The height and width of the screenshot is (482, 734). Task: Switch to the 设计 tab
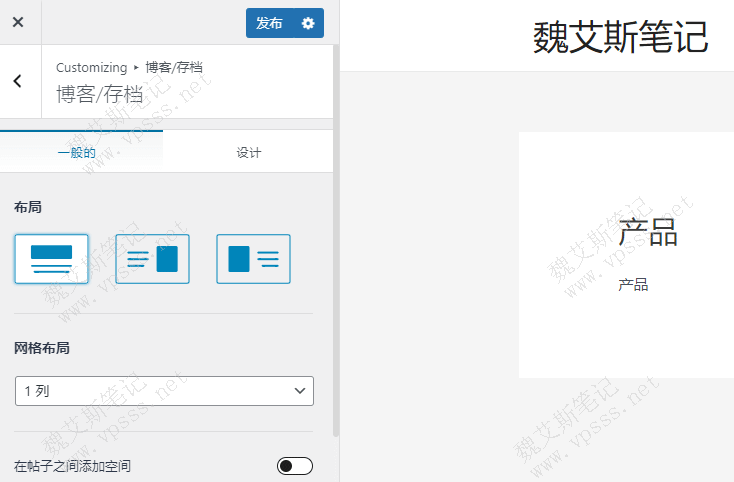click(x=248, y=152)
